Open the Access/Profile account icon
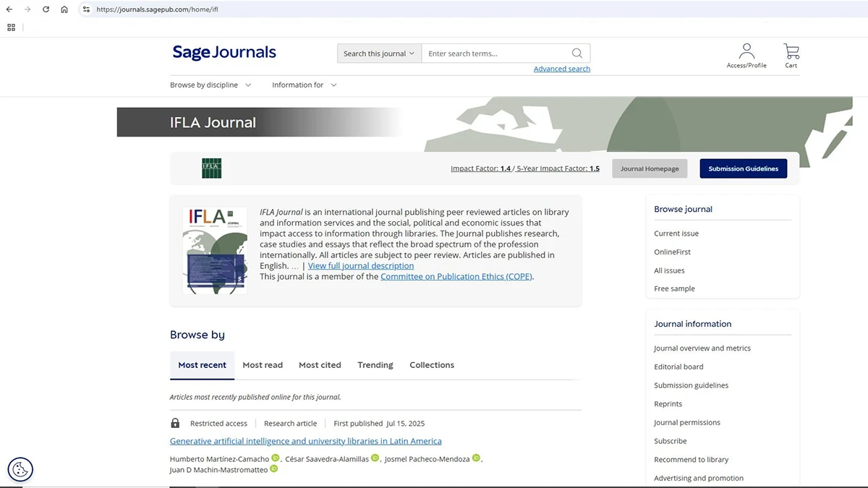This screenshot has width=868, height=488. pos(746,49)
